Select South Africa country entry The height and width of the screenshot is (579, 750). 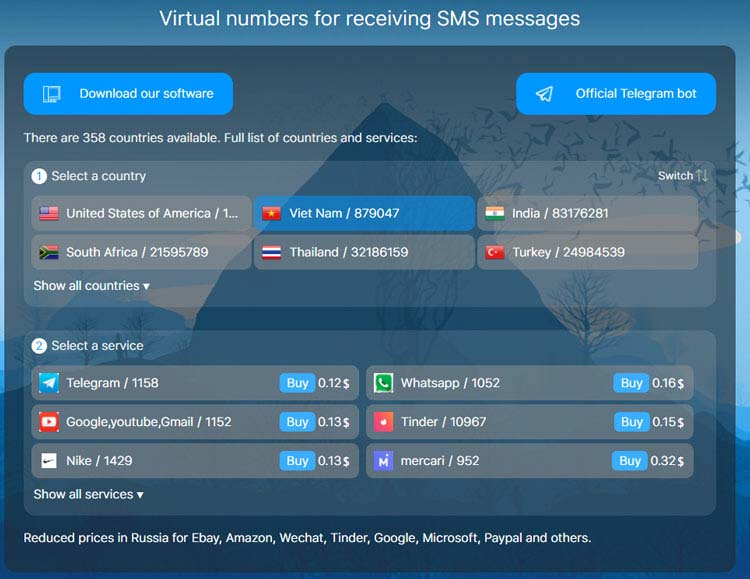[x=141, y=252]
